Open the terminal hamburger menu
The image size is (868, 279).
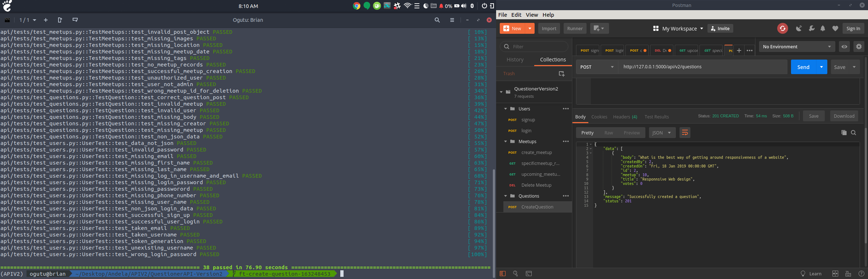[452, 20]
